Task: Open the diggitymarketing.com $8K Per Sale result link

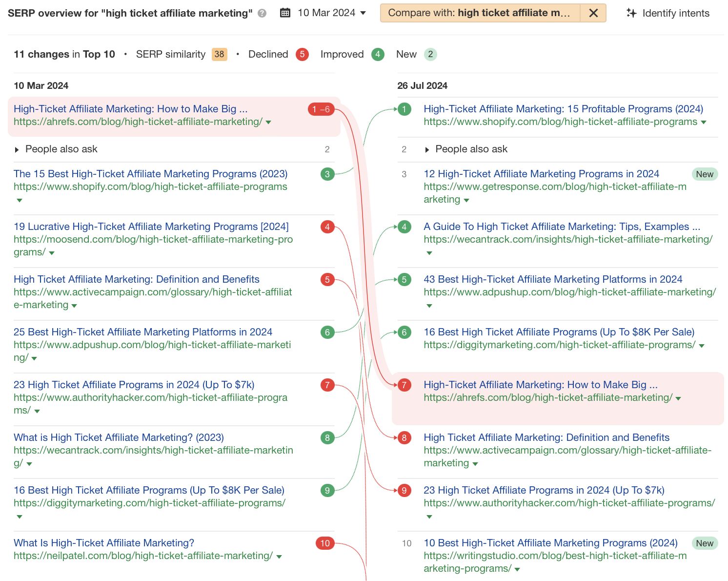Action: [x=149, y=490]
